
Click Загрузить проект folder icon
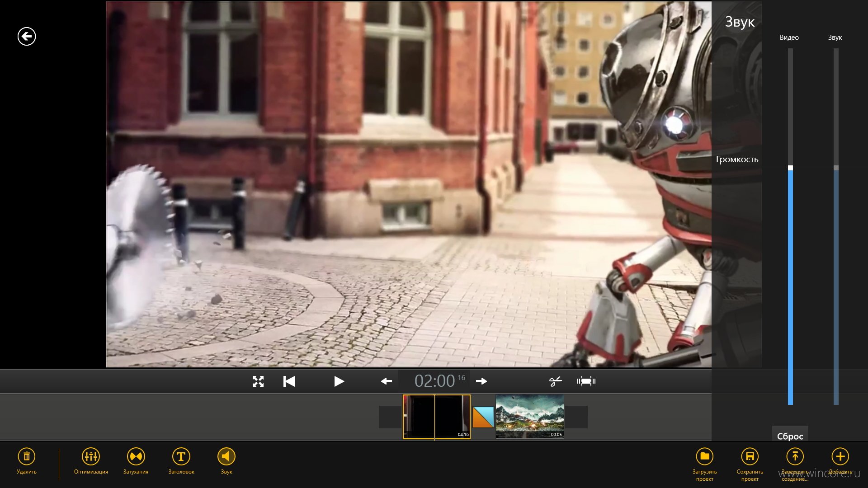(704, 456)
